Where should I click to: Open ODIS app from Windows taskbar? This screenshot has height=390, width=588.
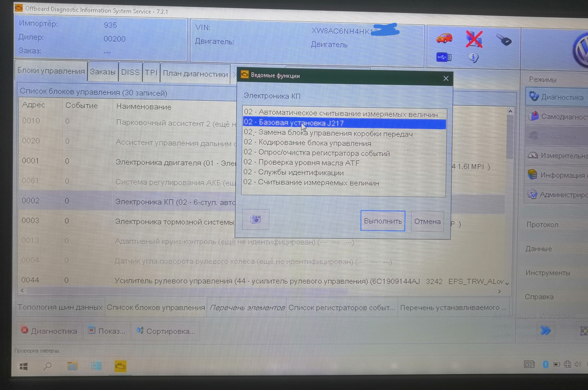(x=120, y=366)
